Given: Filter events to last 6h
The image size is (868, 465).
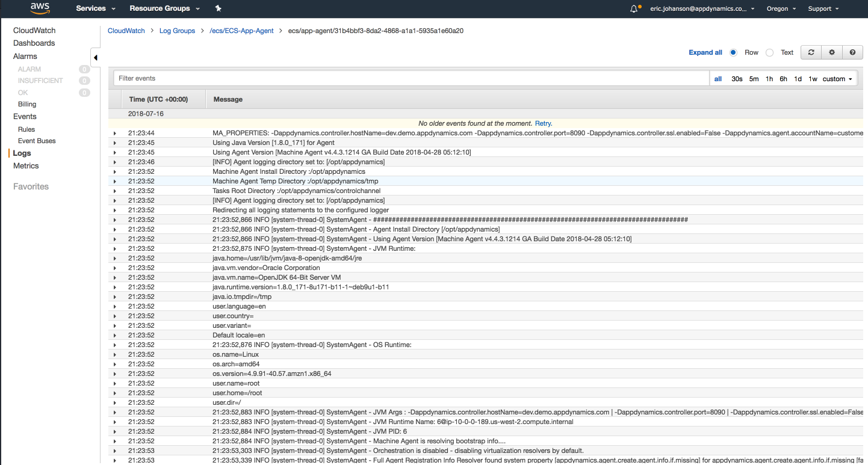Looking at the screenshot, I should point(783,79).
